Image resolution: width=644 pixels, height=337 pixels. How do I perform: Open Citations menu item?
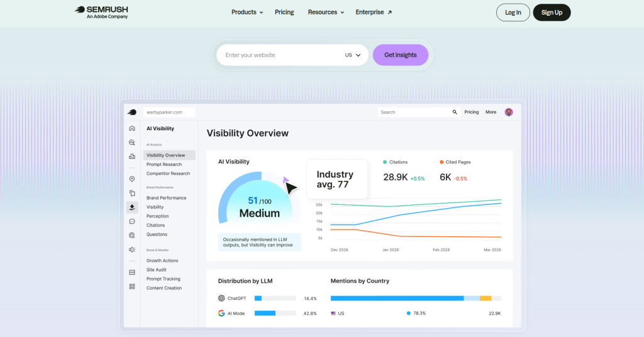click(x=156, y=225)
